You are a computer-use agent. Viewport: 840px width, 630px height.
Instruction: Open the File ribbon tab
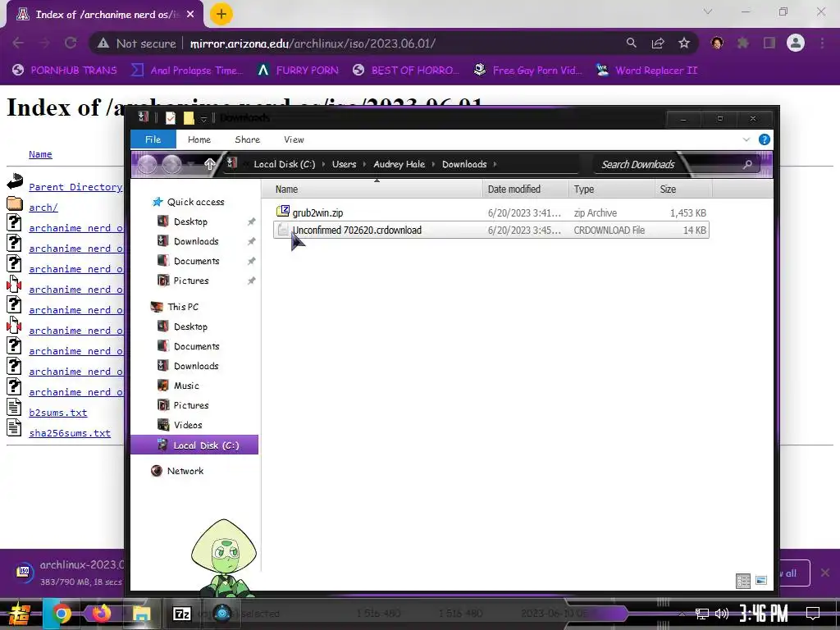(x=153, y=139)
